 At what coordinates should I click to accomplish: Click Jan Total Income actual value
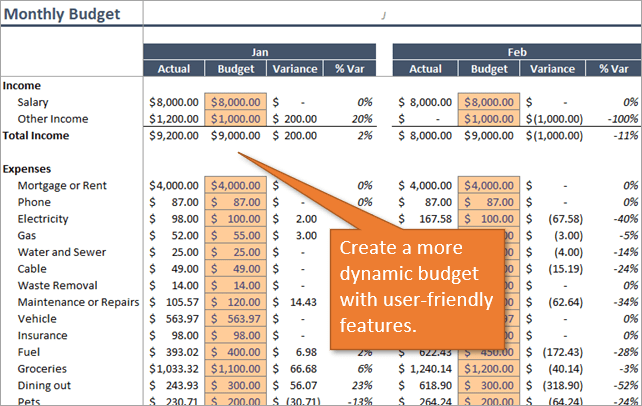coord(175,135)
